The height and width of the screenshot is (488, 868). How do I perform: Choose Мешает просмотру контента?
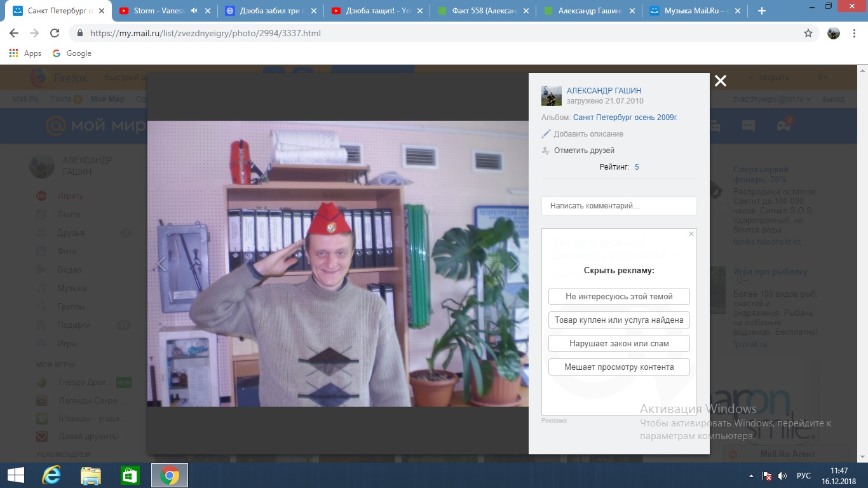click(x=619, y=367)
